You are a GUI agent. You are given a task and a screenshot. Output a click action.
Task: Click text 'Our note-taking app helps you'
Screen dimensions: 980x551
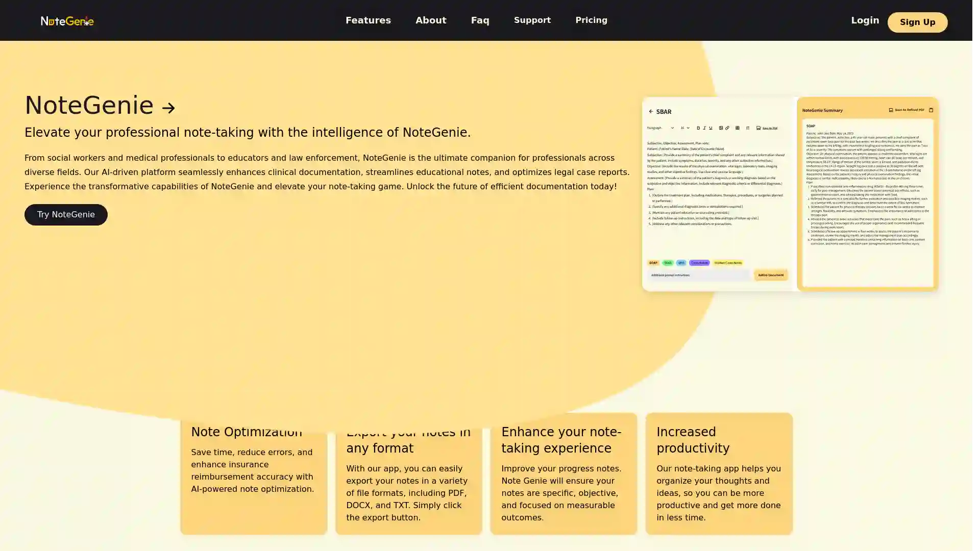coord(719,493)
